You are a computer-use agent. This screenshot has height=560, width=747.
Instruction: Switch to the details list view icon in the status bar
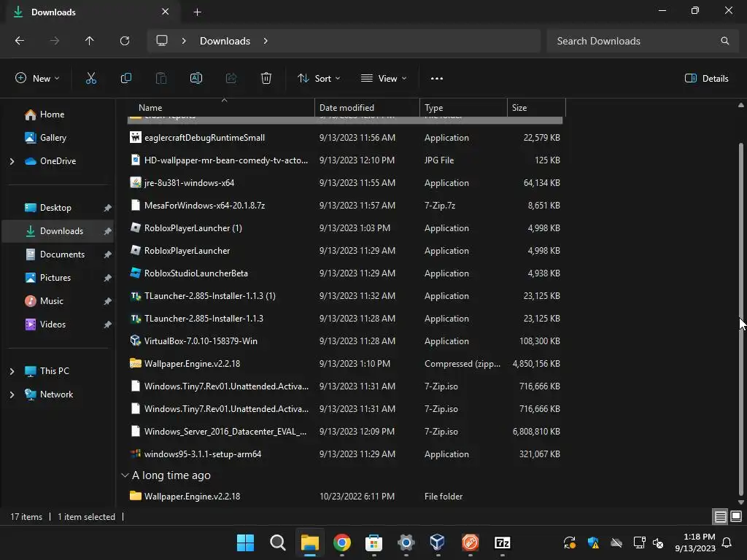pyautogui.click(x=720, y=517)
